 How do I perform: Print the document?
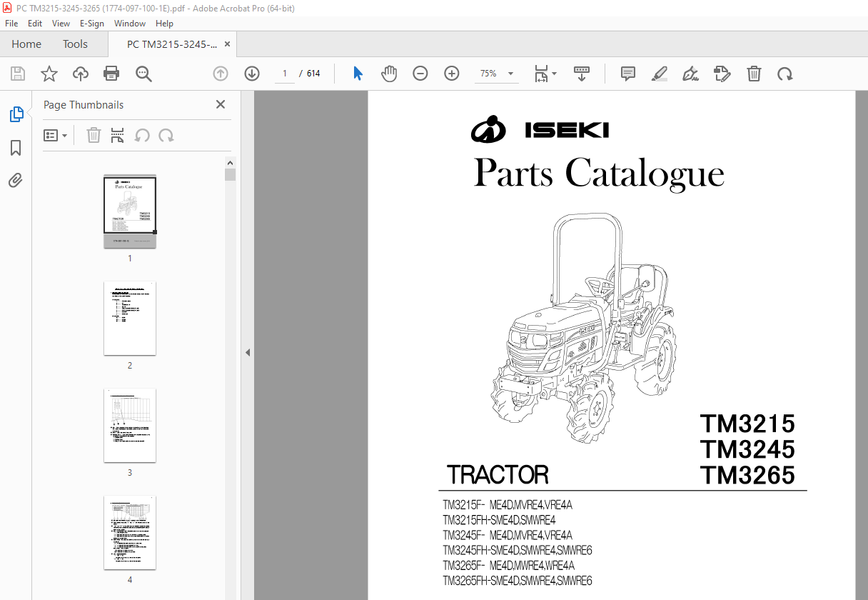(111, 74)
